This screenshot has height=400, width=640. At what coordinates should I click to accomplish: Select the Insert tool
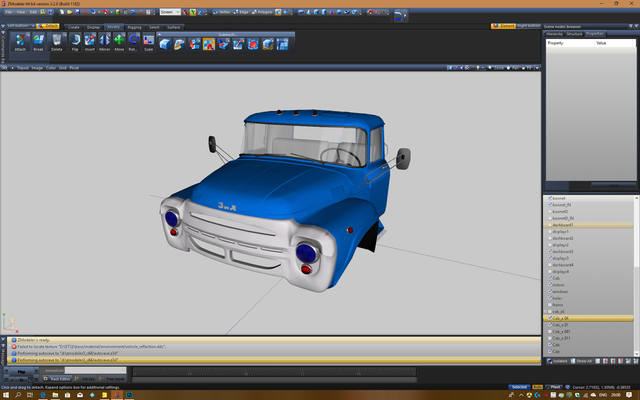(90, 42)
